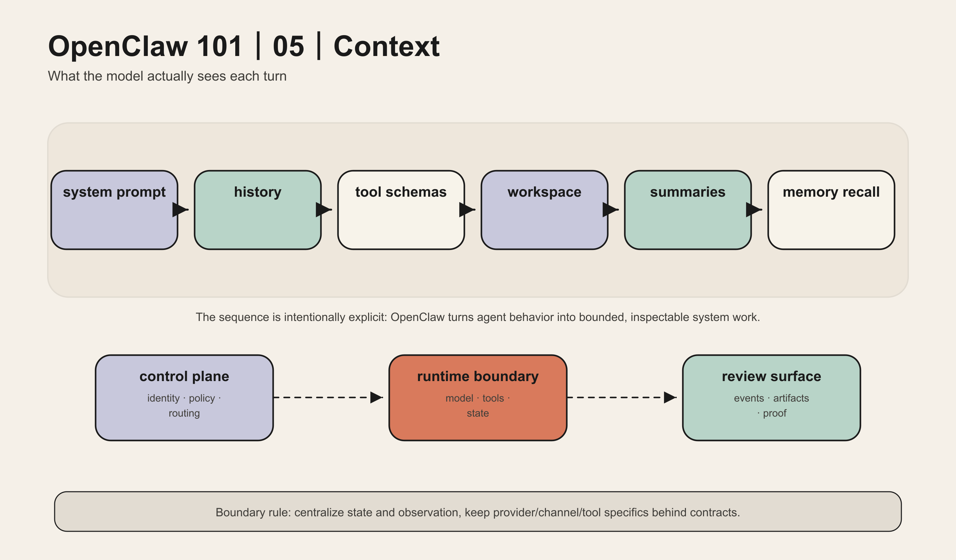Select the 'history' box
This screenshot has width=956, height=560.
point(257,210)
